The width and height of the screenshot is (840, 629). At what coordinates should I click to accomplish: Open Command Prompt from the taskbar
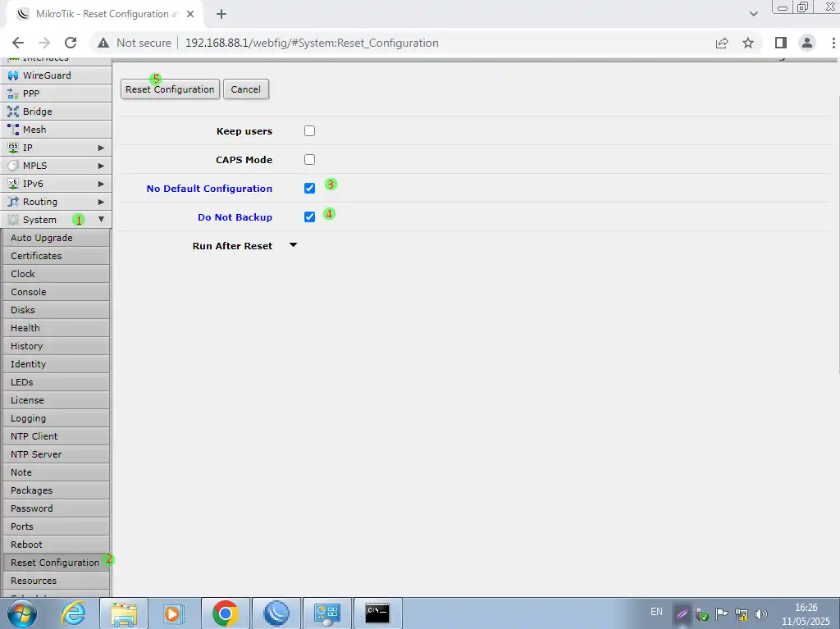(x=377, y=613)
